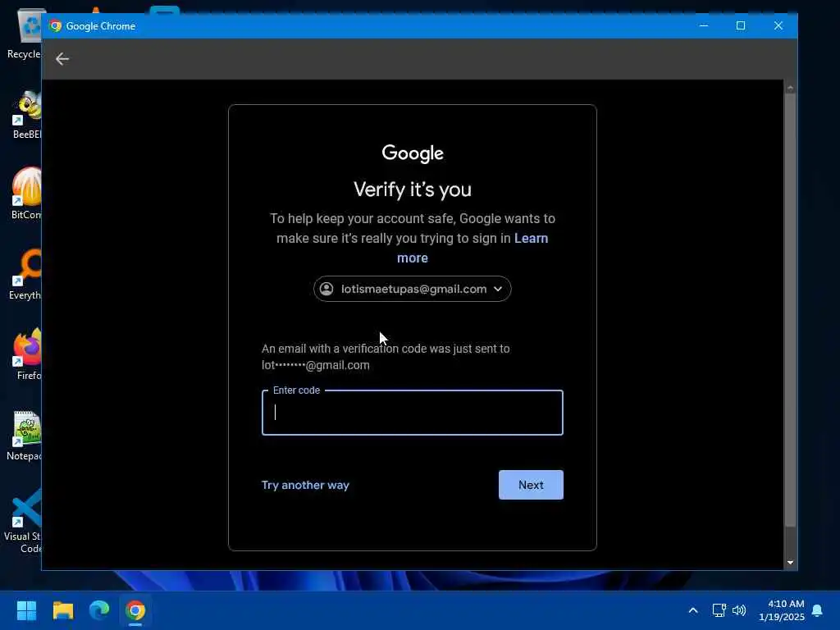The width and height of the screenshot is (840, 630).
Task: Select the Recycle Bin desktop icon
Action: 25,34
